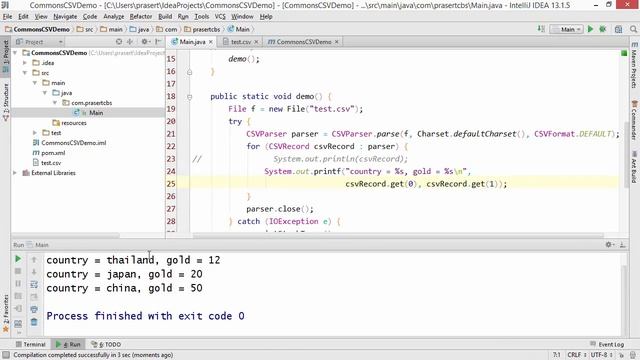Toggle Use Soft Wraps in console
640x360 pixels.
[x=34, y=284]
